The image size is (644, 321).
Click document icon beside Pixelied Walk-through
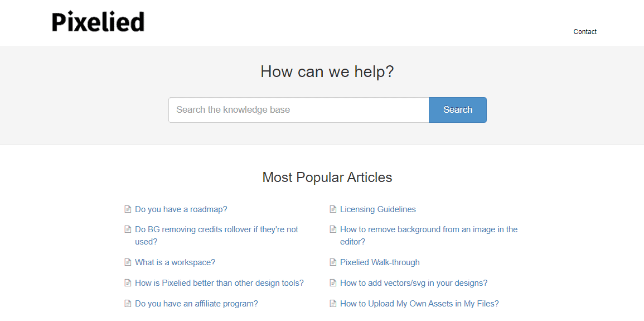333,262
